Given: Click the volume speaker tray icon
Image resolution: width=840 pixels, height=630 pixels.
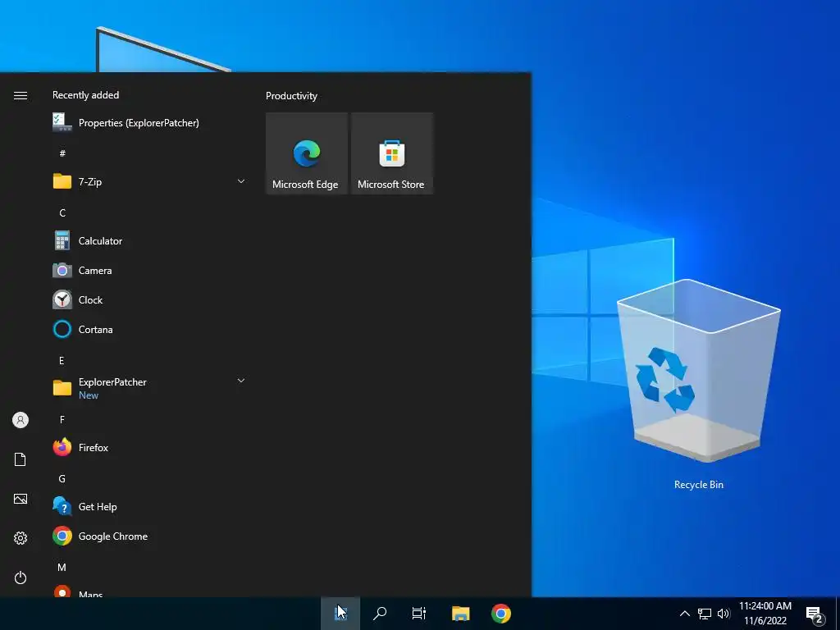Looking at the screenshot, I should 724,614.
